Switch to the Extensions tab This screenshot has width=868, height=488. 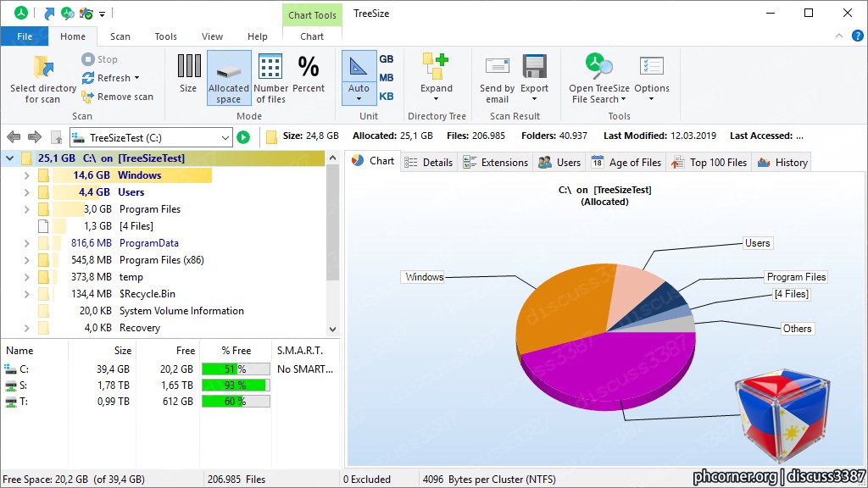point(495,162)
